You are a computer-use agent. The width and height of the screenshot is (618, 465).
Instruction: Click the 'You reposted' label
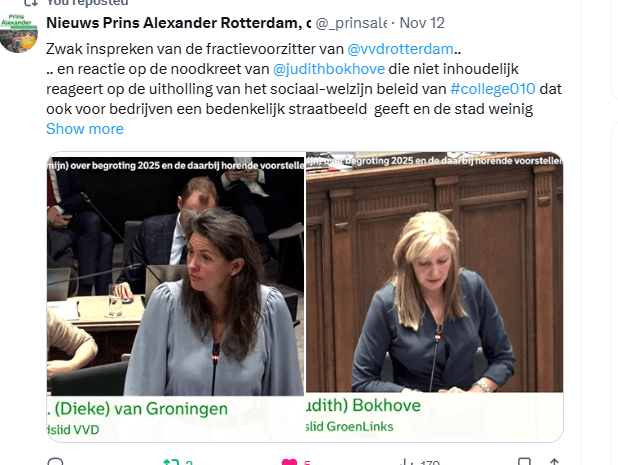click(87, 3)
